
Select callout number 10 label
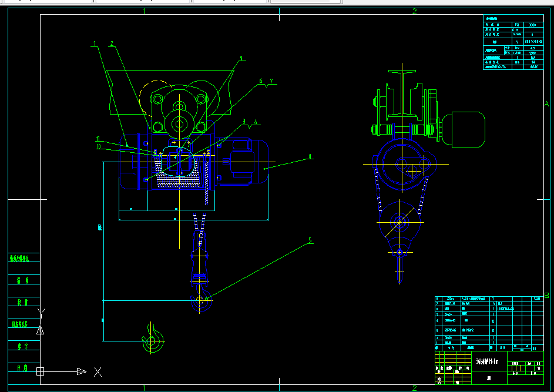pos(99,146)
